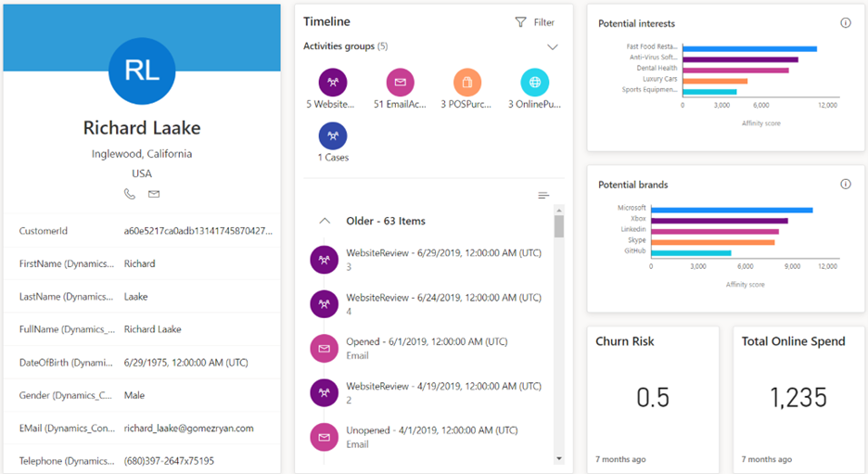This screenshot has height=474, width=868.
Task: Click the Churn Risk card
Action: click(x=653, y=397)
